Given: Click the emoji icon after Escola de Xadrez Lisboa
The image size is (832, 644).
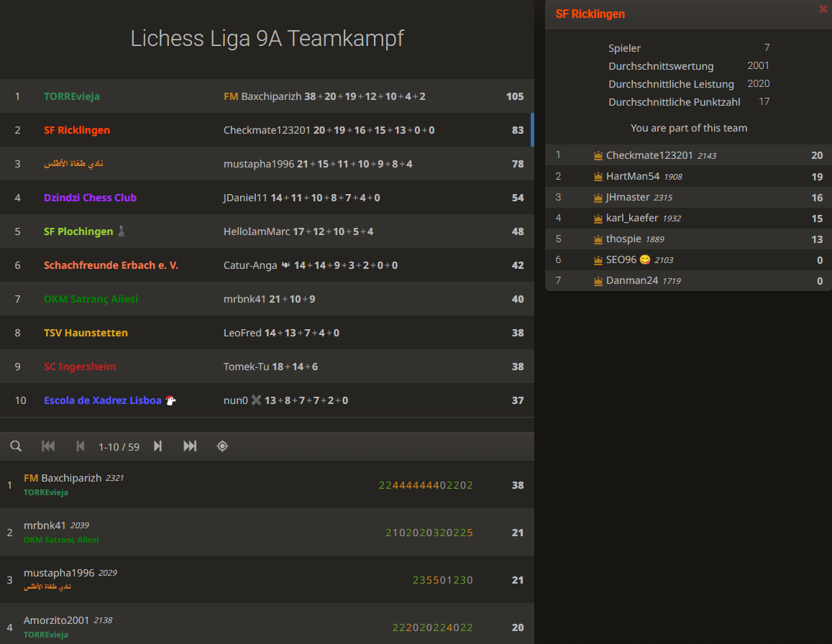Looking at the screenshot, I should pyautogui.click(x=170, y=400).
